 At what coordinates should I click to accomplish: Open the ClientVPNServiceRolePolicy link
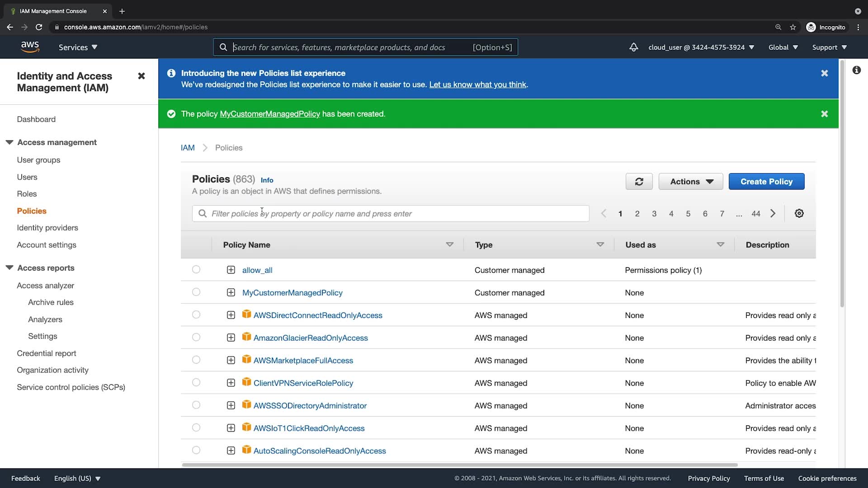(303, 383)
